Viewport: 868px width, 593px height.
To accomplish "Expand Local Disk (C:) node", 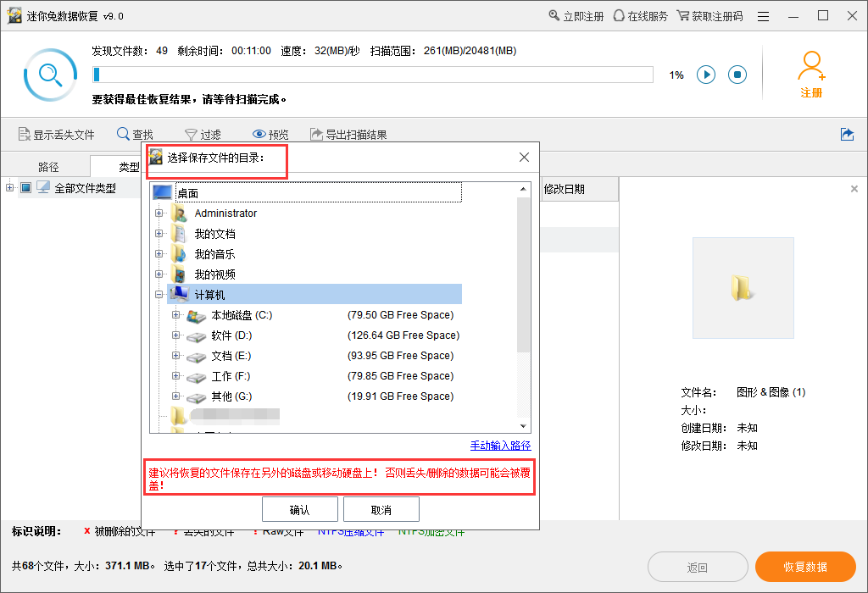I will coord(175,315).
